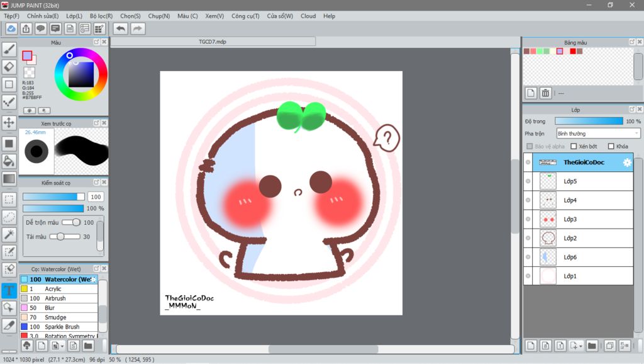Toggle visibility of Lớp5 layer
The height and width of the screenshot is (364, 644).
528,181
